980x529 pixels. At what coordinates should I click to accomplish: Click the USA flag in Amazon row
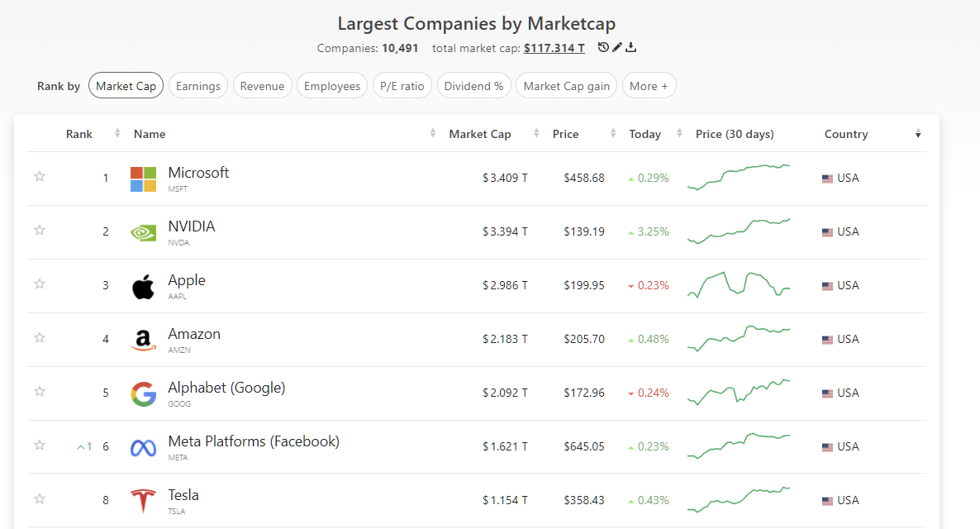[x=827, y=340]
